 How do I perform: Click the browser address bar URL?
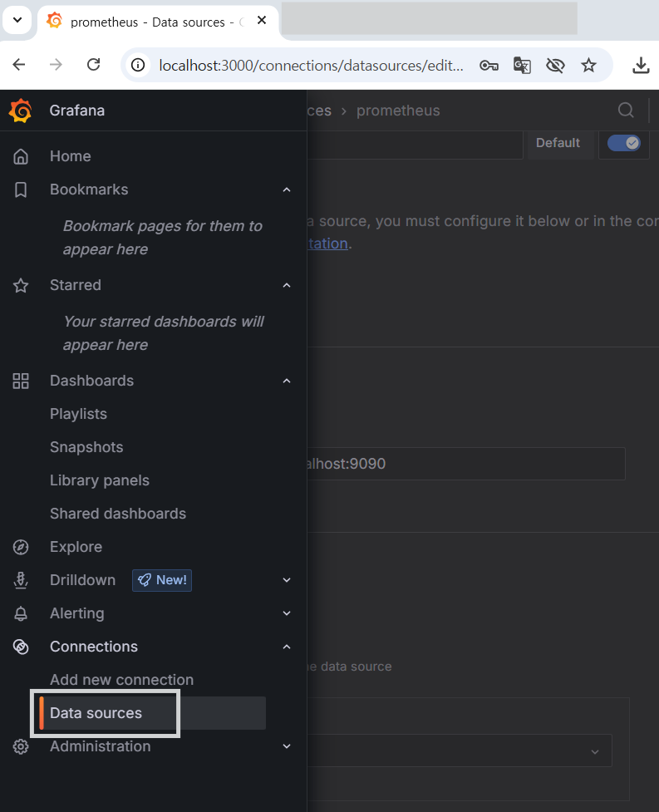(311, 66)
